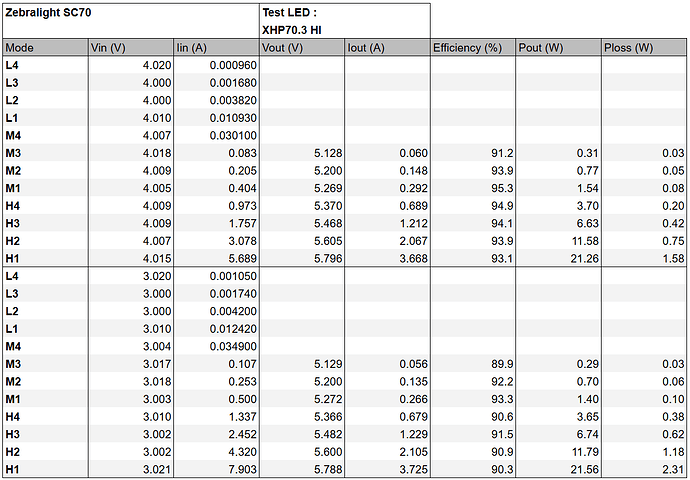Select the Vout (V) header cell
690x480 pixels.
coord(301,48)
